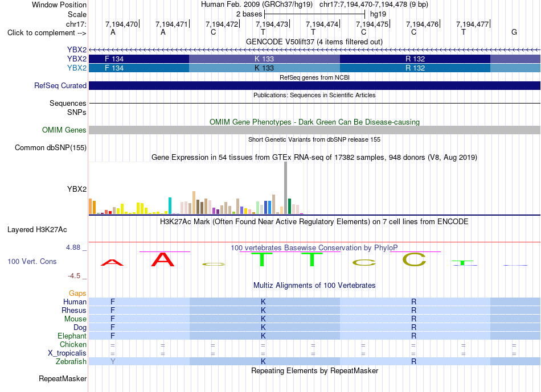Click the Dog species label

(80, 328)
